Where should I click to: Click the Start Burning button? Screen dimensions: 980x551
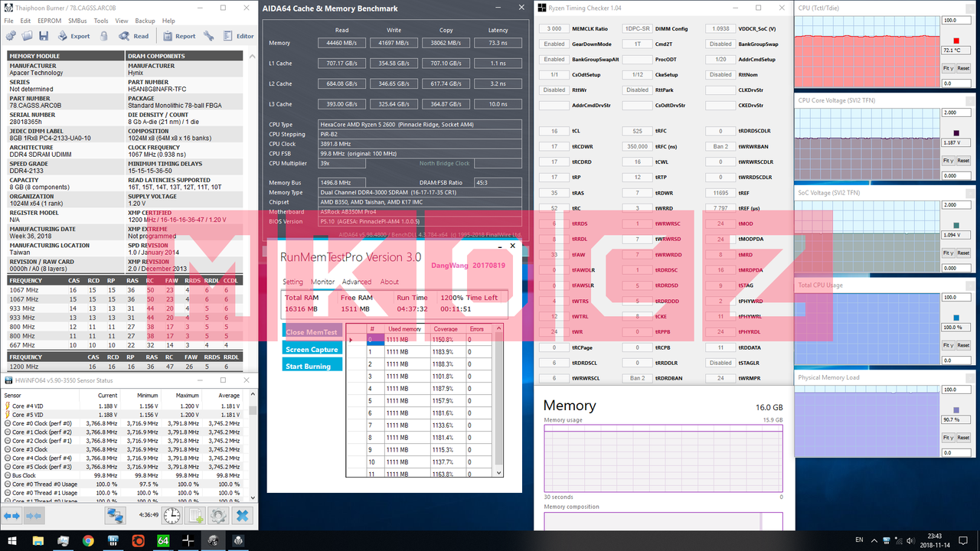pos(312,366)
